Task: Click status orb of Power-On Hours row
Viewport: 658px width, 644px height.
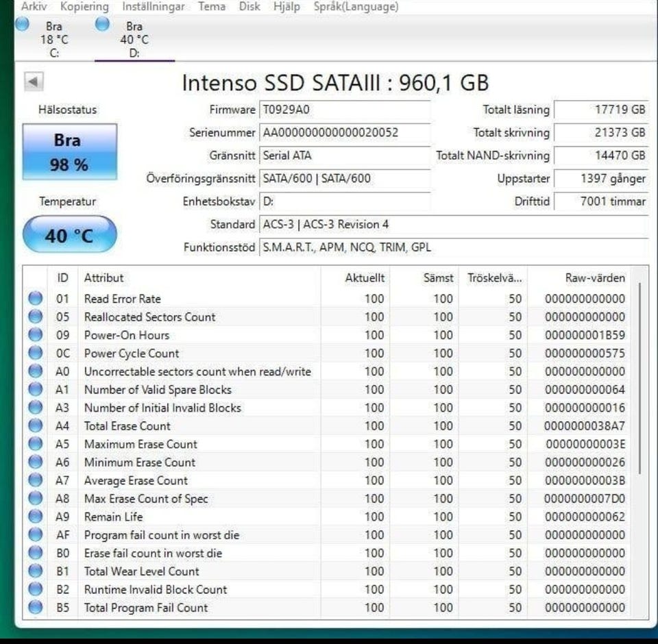Action: point(35,335)
